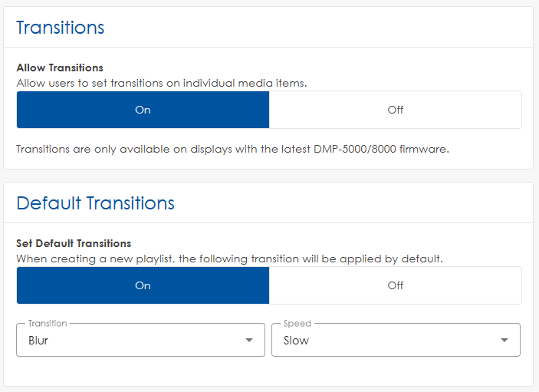Click the small Transition field label

tap(48, 324)
